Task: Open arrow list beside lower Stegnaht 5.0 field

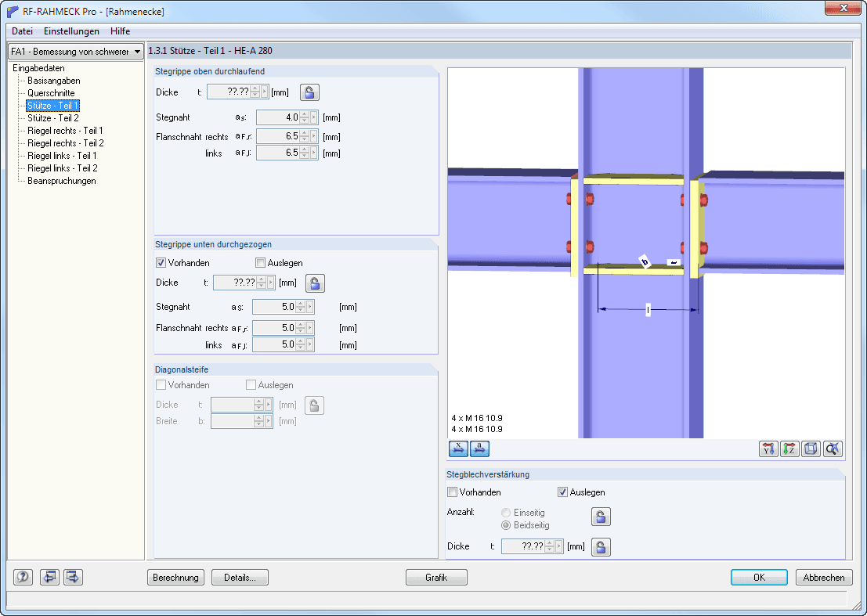Action: point(310,307)
